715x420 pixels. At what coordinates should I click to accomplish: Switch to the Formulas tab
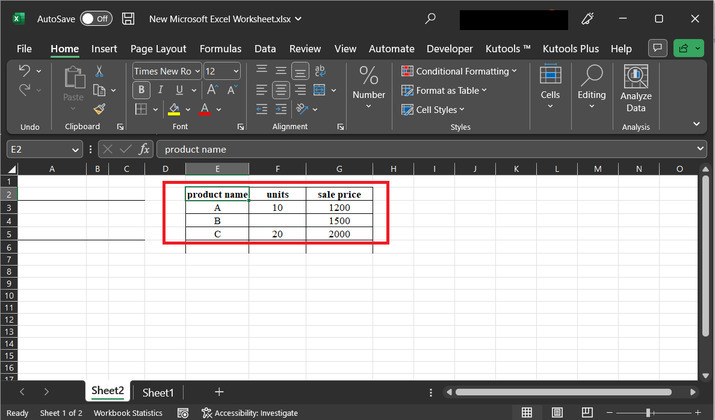point(220,49)
